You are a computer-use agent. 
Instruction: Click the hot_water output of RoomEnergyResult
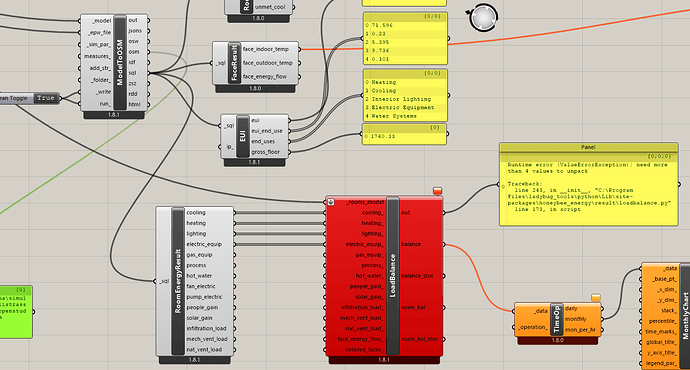tap(199, 276)
